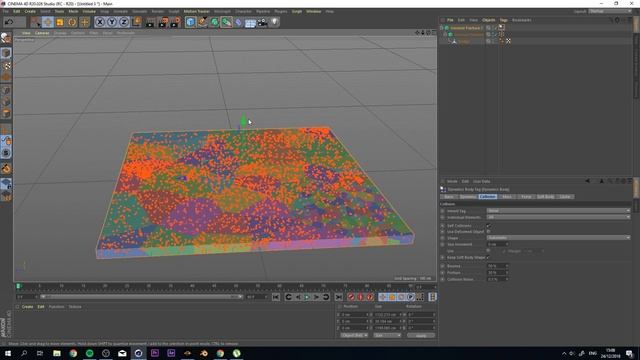Select the Scale tool
The width and height of the screenshot is (640, 360).
tap(60, 22)
